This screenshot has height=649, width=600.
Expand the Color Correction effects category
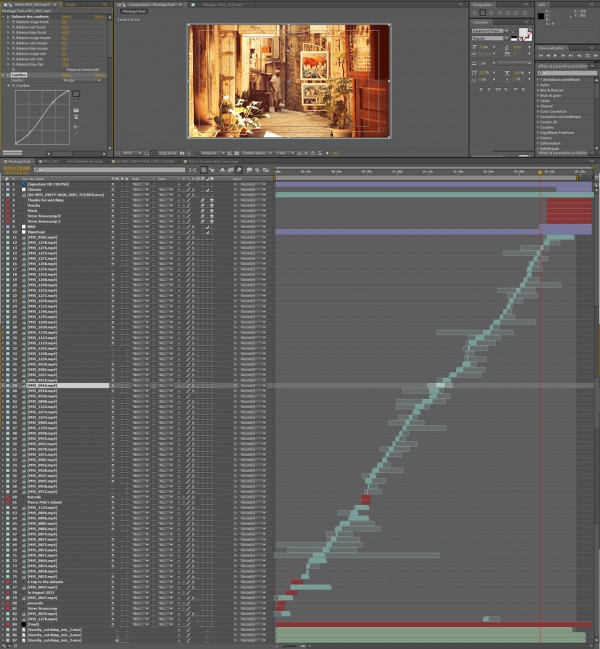point(538,111)
